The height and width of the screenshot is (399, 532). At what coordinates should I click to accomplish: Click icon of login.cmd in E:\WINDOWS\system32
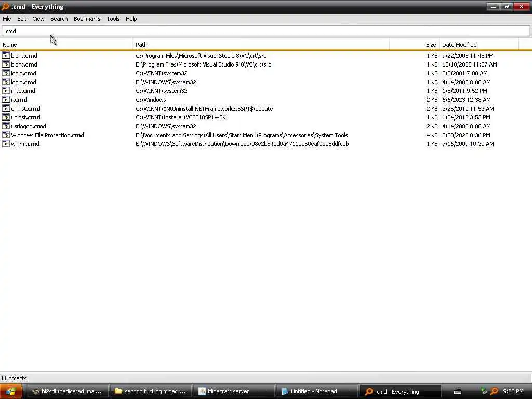6,82
